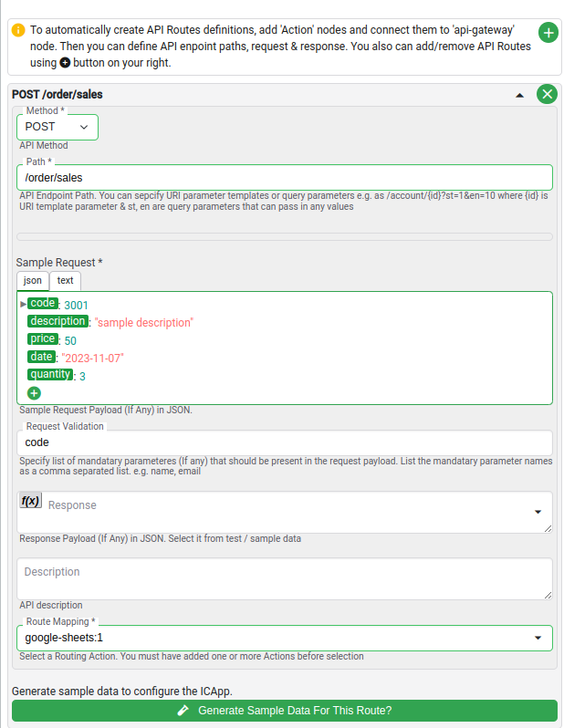Click the yellow info icon in the tip box
Screen dimensions: 564x728
coord(18,31)
